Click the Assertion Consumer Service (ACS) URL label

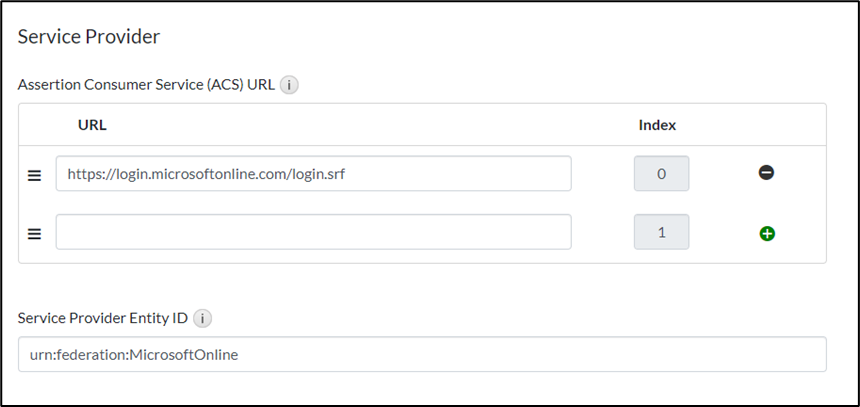click(146, 85)
